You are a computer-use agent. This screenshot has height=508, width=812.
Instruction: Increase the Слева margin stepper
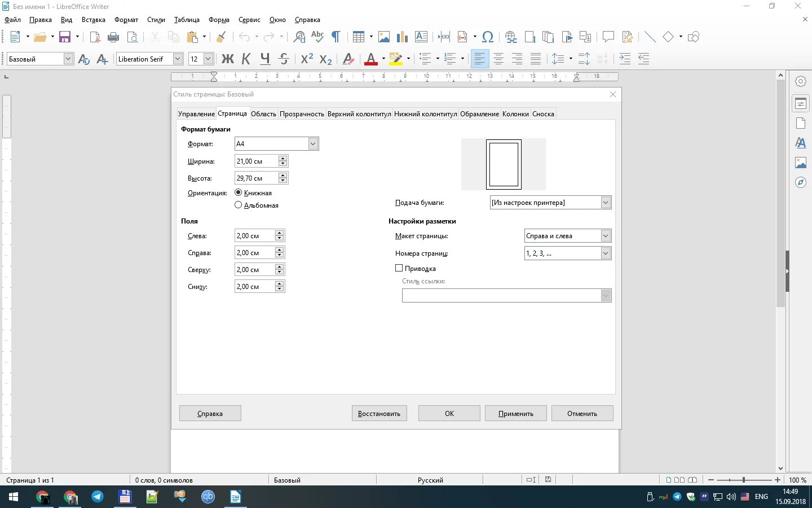coord(280,233)
